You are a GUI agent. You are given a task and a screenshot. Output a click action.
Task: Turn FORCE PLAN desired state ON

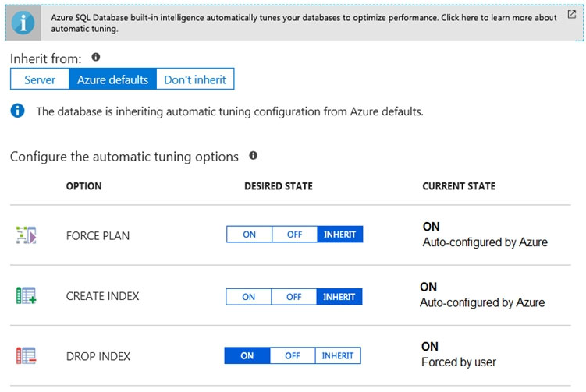(249, 235)
